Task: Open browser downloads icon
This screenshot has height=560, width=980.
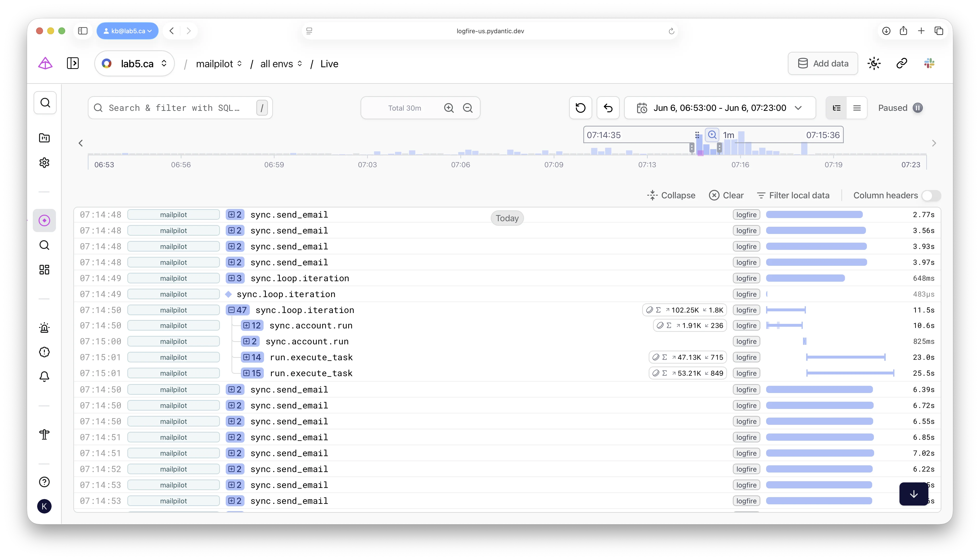Action: coord(886,31)
